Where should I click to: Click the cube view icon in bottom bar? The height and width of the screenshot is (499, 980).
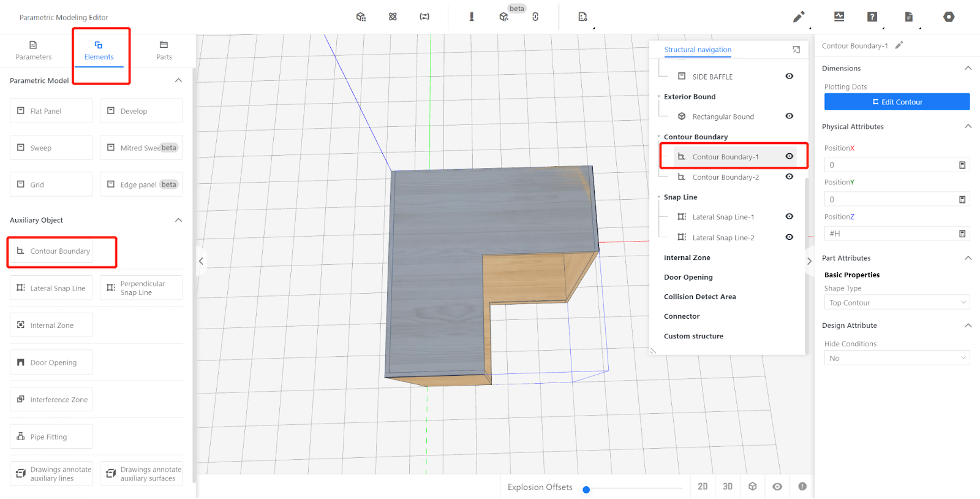[753, 486]
